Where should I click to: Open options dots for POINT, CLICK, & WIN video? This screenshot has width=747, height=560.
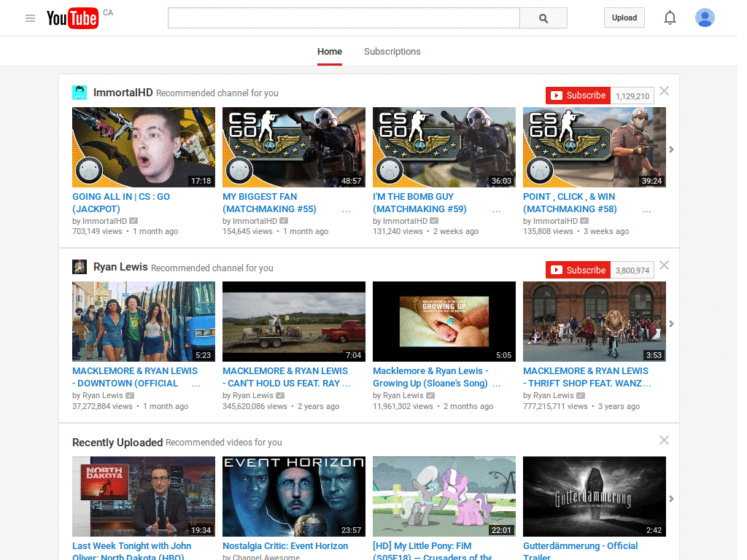point(646,211)
